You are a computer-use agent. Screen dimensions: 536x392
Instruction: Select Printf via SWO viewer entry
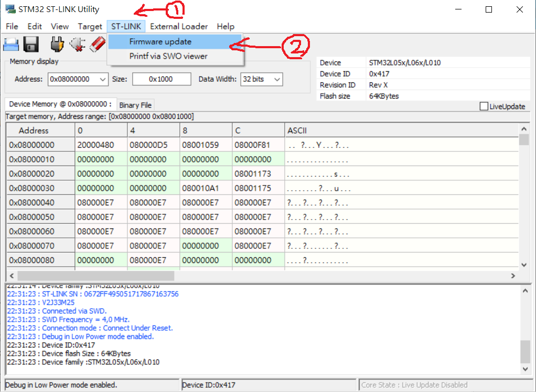(x=175, y=56)
